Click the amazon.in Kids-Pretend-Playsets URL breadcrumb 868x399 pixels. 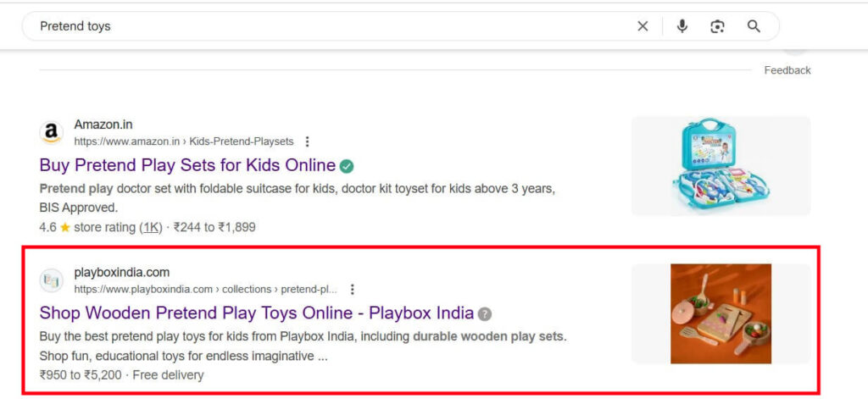(184, 141)
